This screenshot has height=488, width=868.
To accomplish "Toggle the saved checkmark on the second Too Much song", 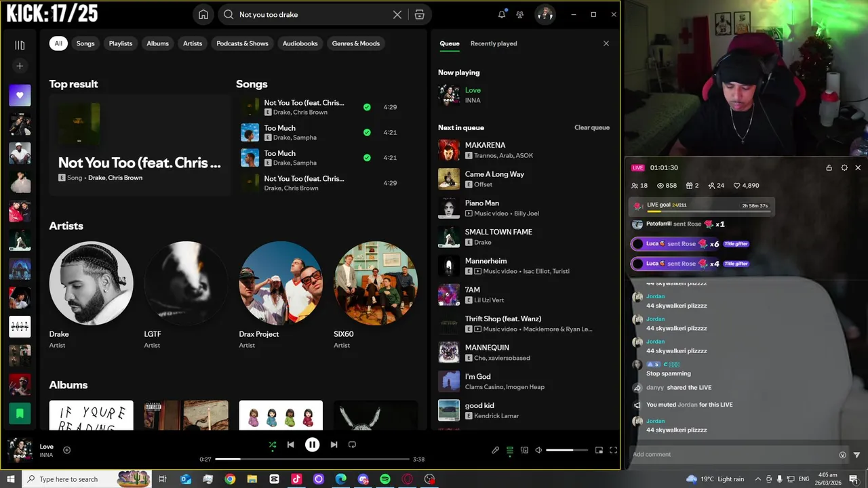I will coord(367,157).
